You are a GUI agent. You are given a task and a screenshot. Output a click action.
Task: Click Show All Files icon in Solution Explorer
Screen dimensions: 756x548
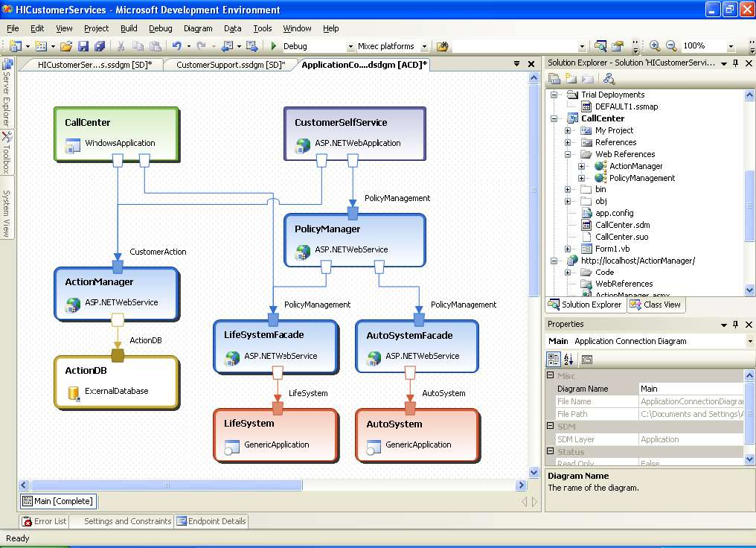[x=571, y=79]
